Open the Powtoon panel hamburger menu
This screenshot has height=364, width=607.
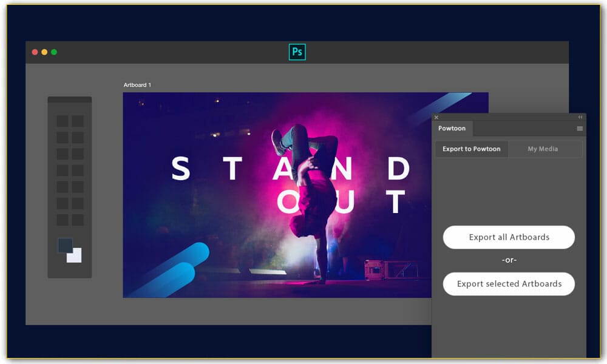(580, 129)
